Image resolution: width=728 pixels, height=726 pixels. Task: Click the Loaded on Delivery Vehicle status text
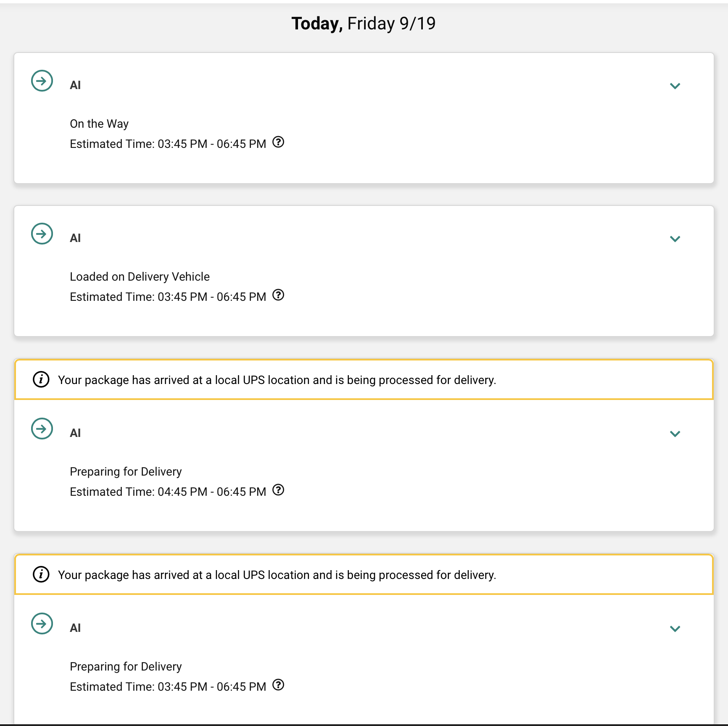click(x=140, y=277)
